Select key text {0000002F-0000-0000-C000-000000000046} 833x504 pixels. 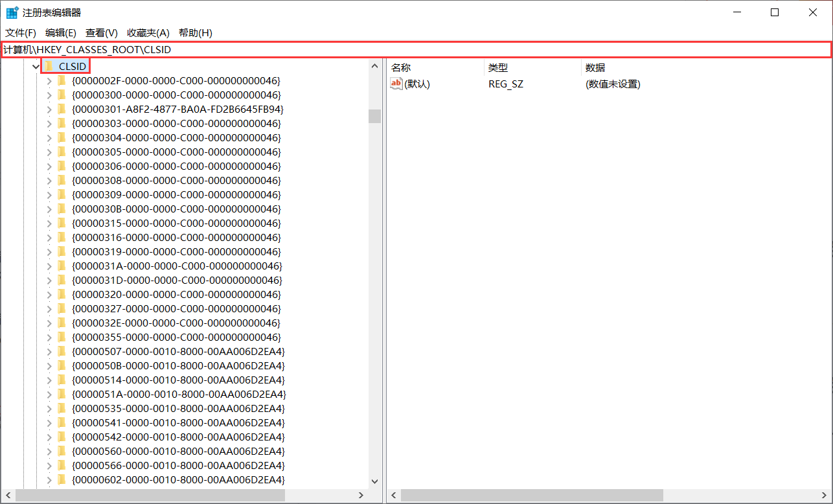pyautogui.click(x=176, y=80)
